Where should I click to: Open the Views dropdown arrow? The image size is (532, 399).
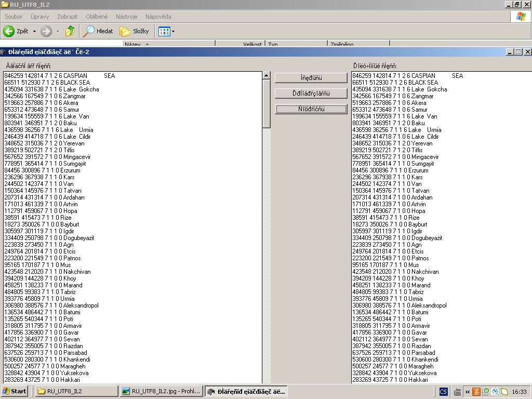coord(174,31)
